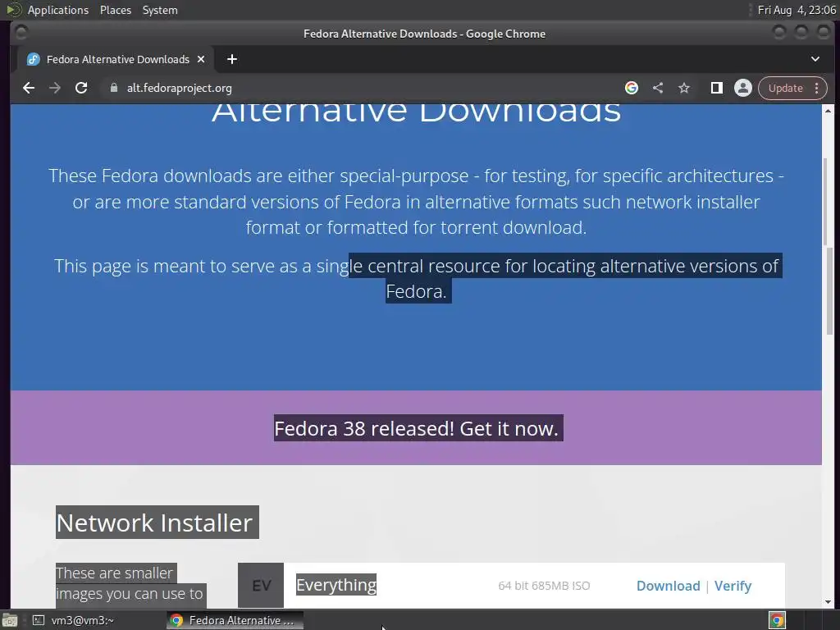Viewport: 840px width, 630px height.
Task: Click the Fedora Alternative taskbar window button
Action: 235,620
